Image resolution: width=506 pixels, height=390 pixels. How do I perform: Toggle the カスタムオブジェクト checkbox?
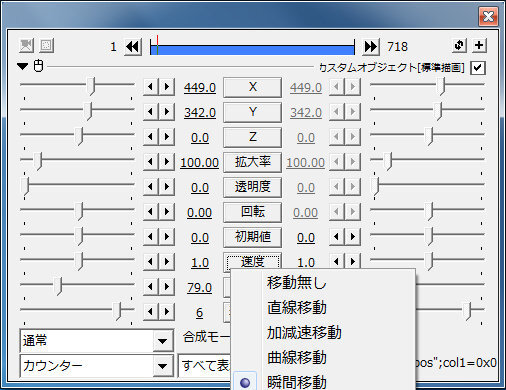pos(478,68)
